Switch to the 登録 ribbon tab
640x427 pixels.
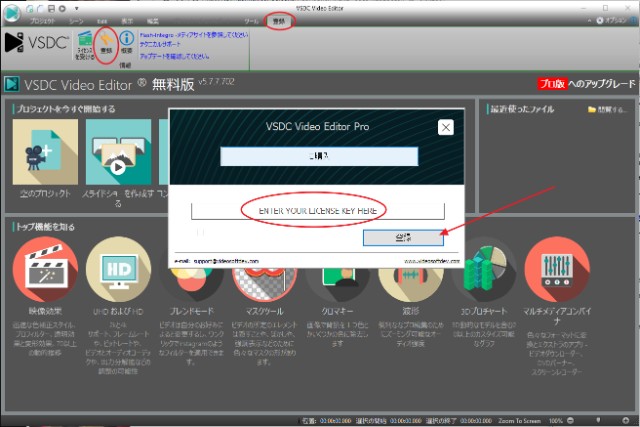[281, 20]
